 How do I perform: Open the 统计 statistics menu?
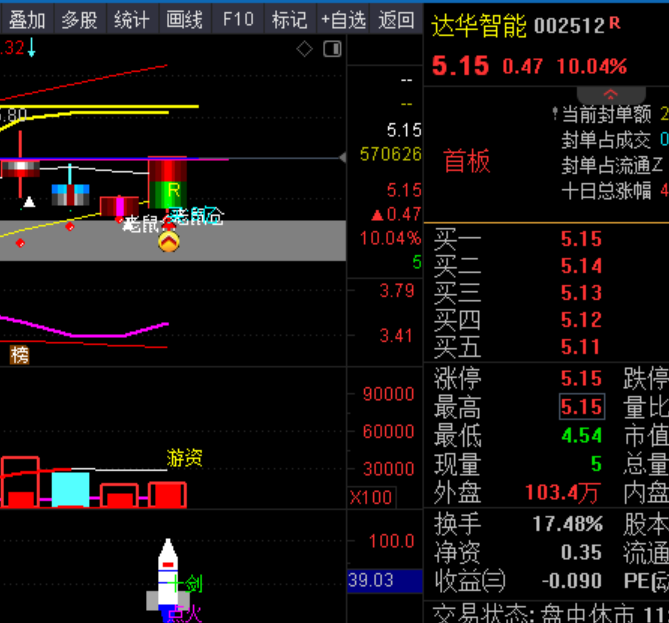tap(132, 20)
